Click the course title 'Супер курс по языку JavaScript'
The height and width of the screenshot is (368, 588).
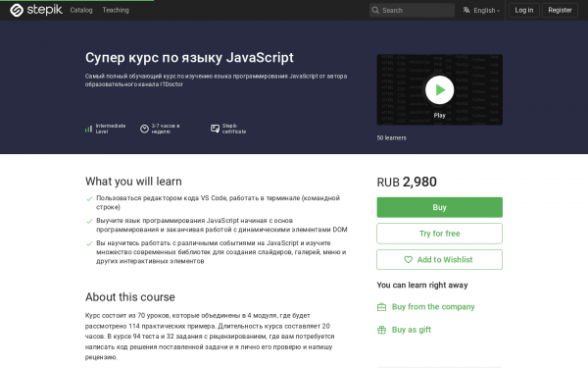[189, 58]
